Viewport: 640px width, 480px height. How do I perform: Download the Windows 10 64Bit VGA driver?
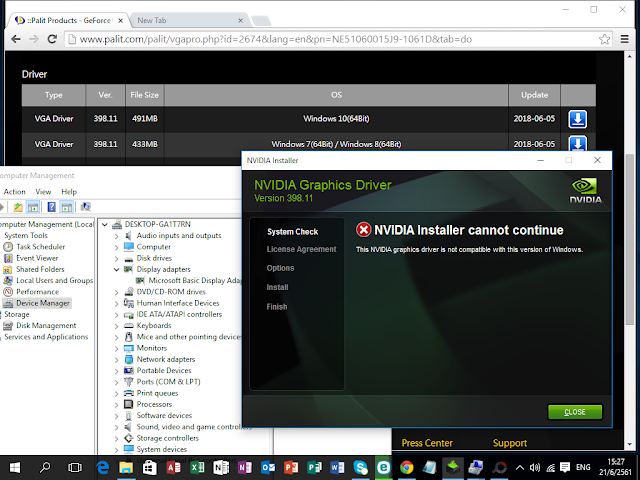tap(578, 119)
